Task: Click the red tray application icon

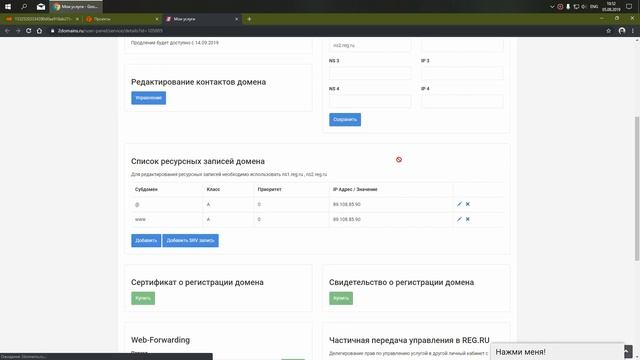Action: pos(560,7)
